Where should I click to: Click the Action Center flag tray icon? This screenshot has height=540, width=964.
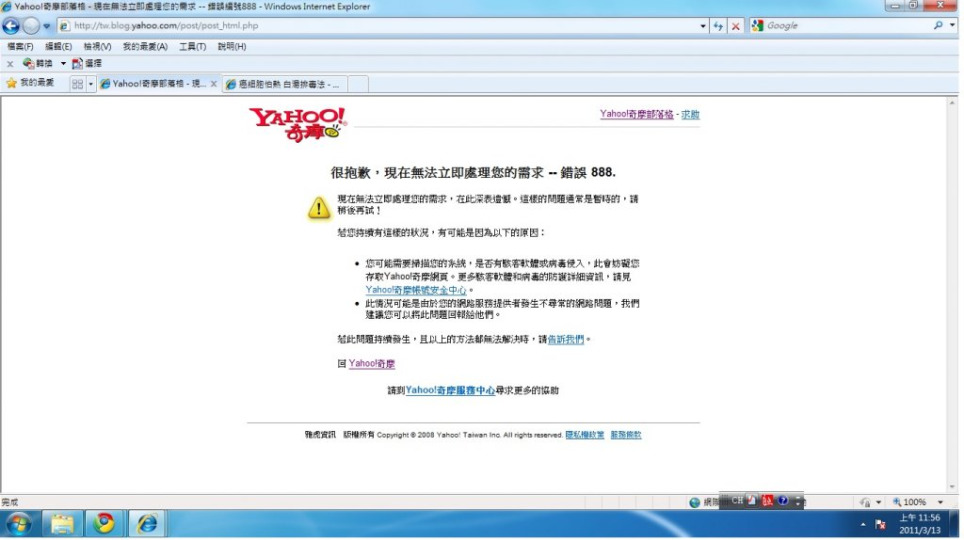click(x=881, y=524)
